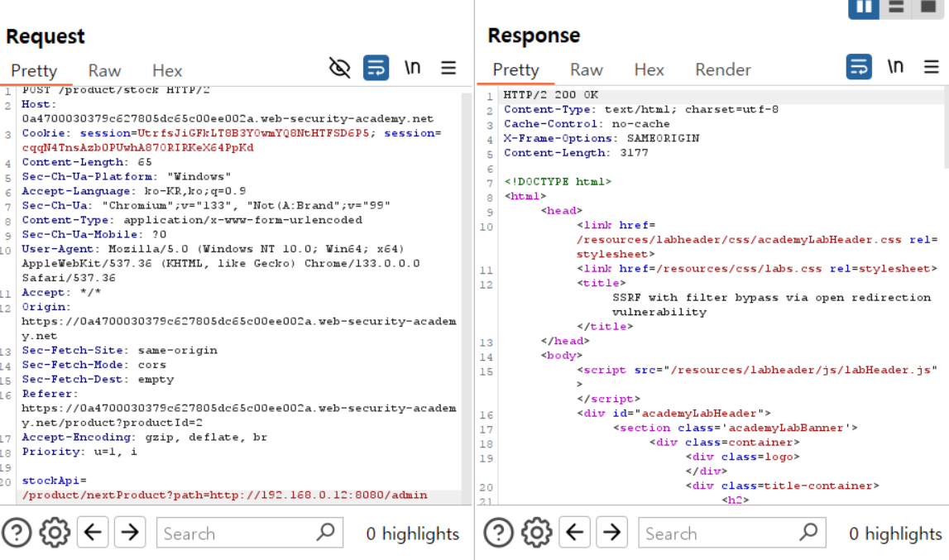949x560 pixels.
Task: Toggle \n show non-printable chars in Request
Action: pos(412,68)
